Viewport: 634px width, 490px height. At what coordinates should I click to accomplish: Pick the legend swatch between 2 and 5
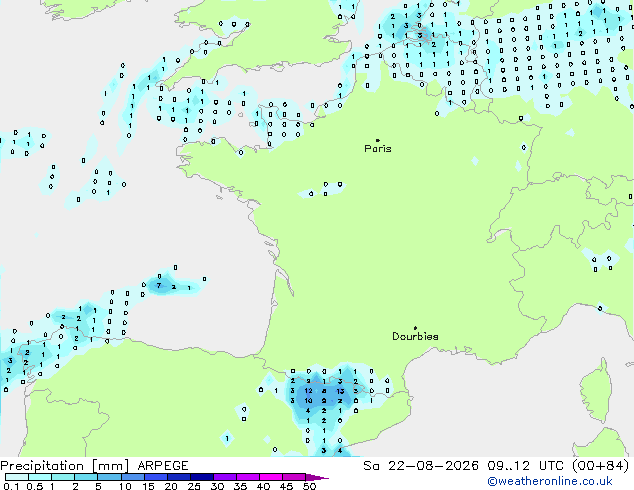86,477
